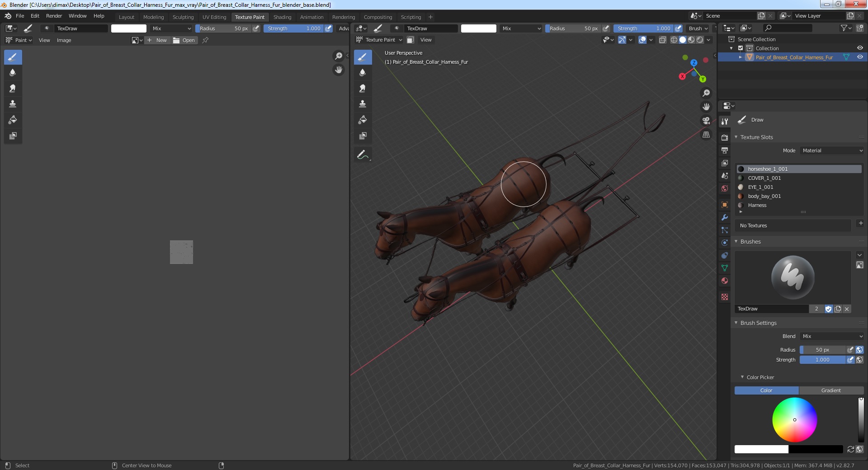Select the Draw brush tool in image editor
The width and height of the screenshot is (868, 470).
tap(13, 57)
